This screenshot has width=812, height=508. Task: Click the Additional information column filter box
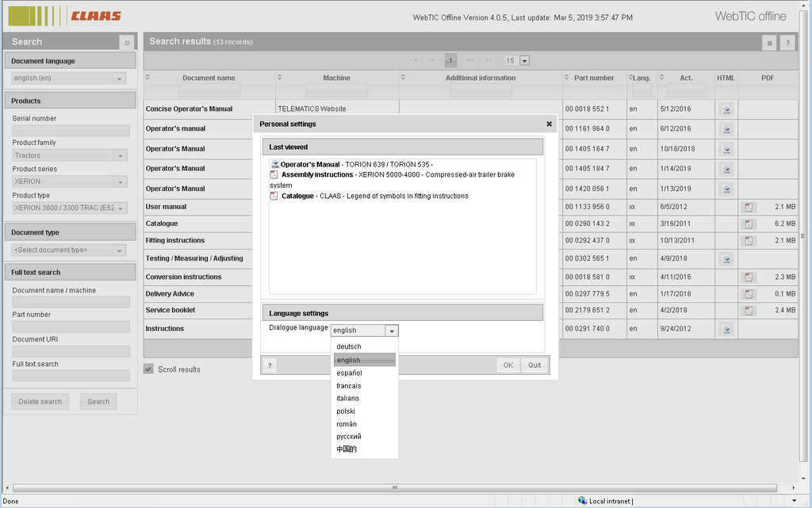(x=481, y=90)
